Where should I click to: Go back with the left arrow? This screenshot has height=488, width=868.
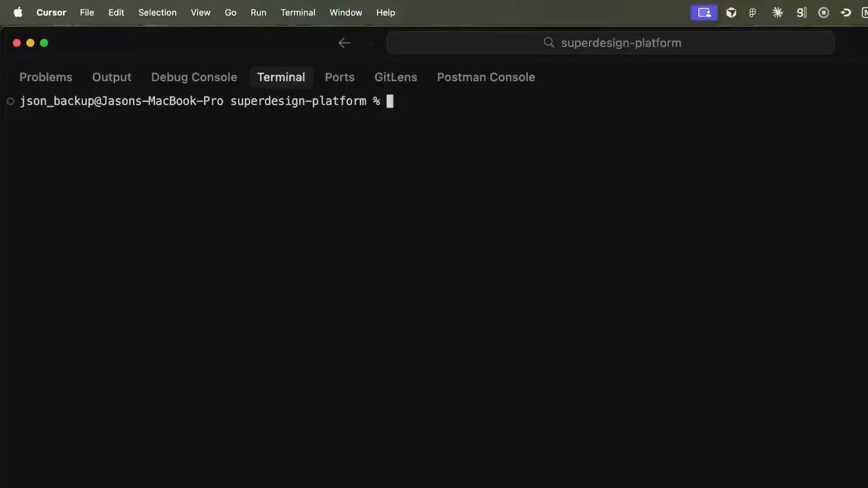(344, 43)
